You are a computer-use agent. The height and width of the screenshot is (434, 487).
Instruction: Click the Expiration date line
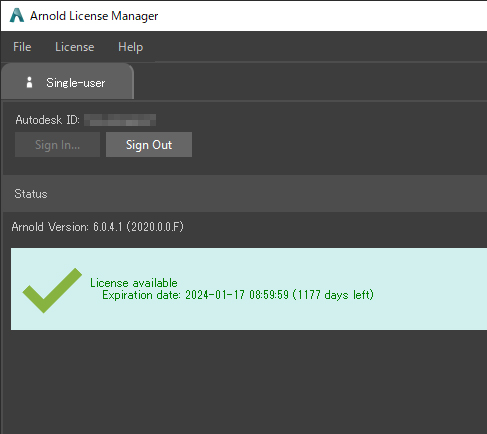[238, 295]
